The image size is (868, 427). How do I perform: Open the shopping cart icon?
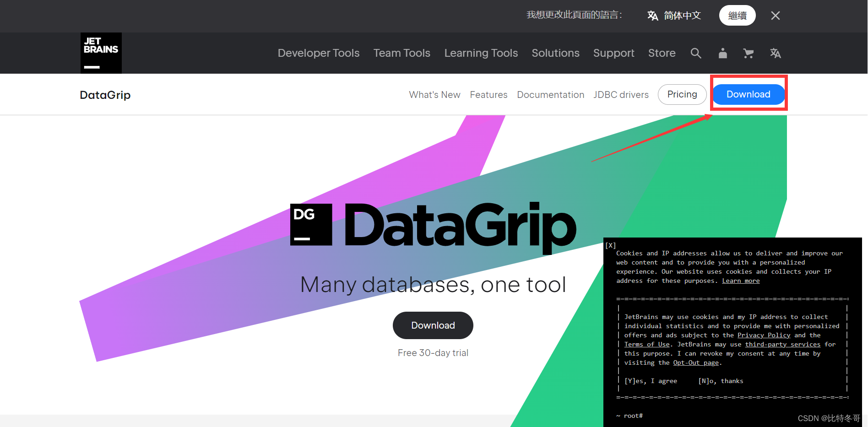(x=749, y=53)
